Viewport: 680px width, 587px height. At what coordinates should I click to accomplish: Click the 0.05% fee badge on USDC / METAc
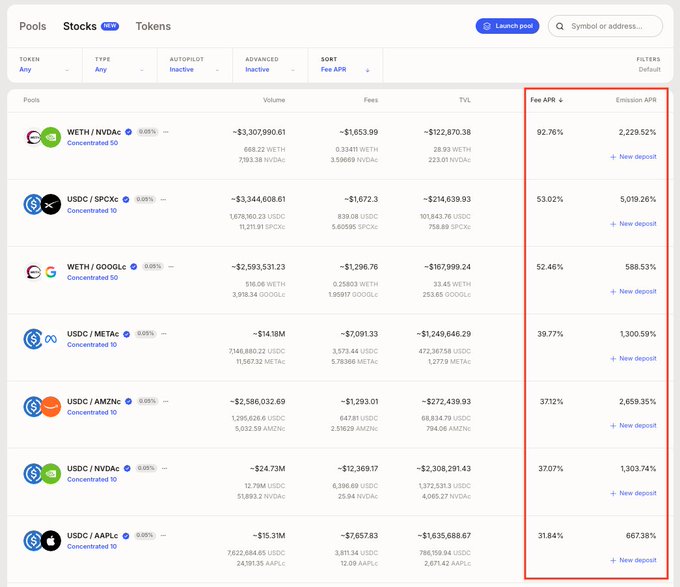[x=146, y=334]
